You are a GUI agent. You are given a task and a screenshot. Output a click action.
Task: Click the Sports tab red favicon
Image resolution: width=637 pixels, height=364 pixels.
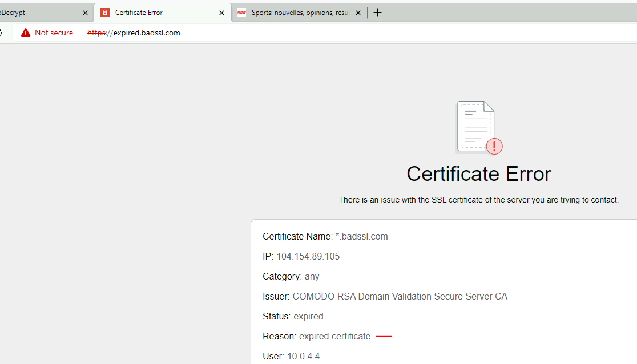(241, 13)
